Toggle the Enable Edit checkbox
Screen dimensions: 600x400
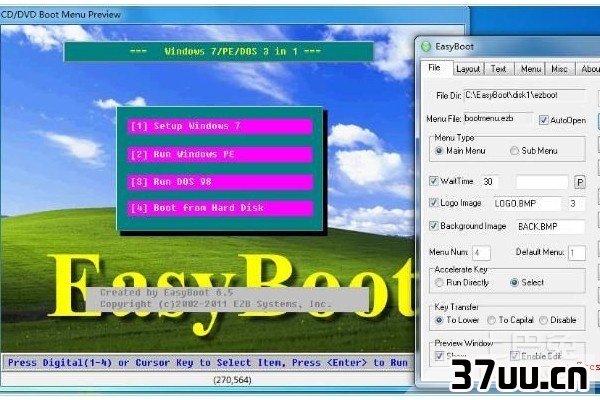(514, 356)
